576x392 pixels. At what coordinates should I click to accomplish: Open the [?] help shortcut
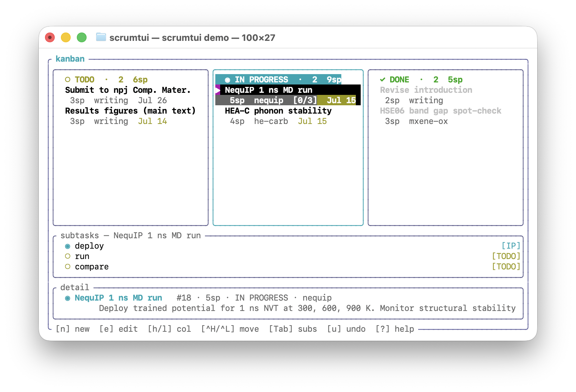point(395,329)
